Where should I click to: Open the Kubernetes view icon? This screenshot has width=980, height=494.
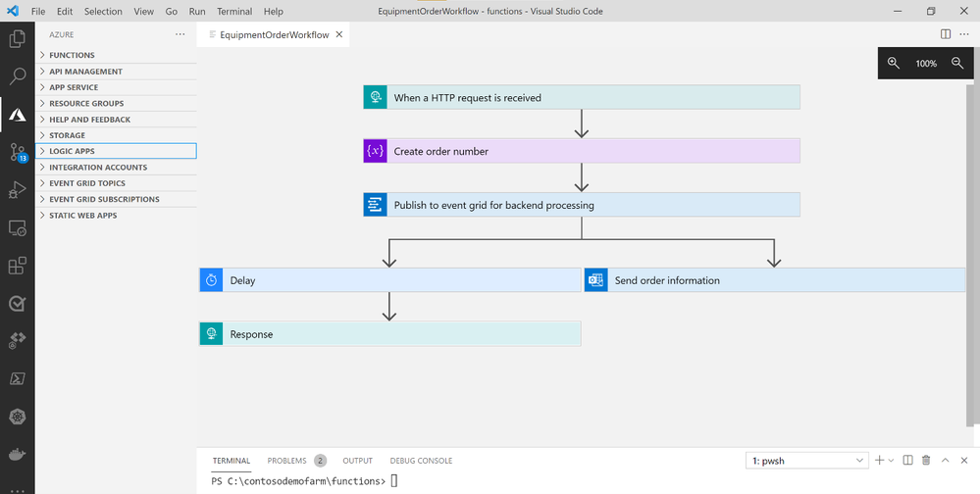[18, 417]
